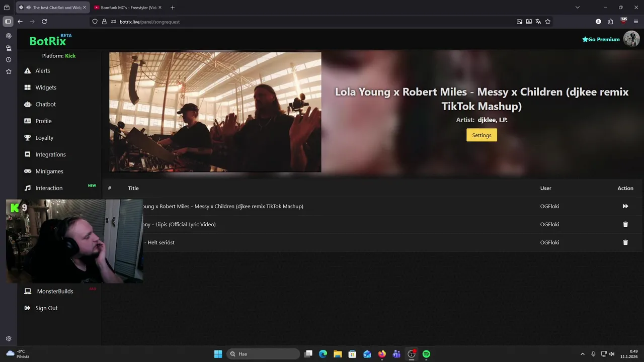644x362 pixels.
Task: Open MonsterBuilds link
Action: pos(55,291)
